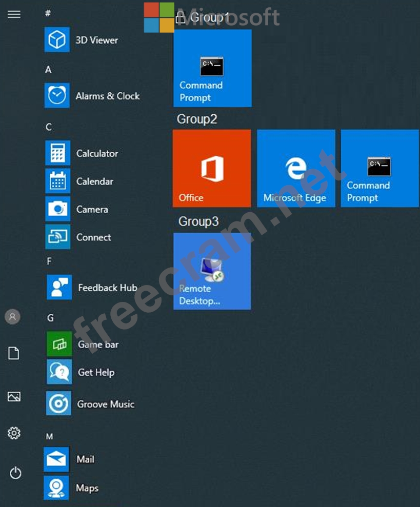Image resolution: width=420 pixels, height=507 pixels.
Task: Click the user account icon
Action: (13, 316)
